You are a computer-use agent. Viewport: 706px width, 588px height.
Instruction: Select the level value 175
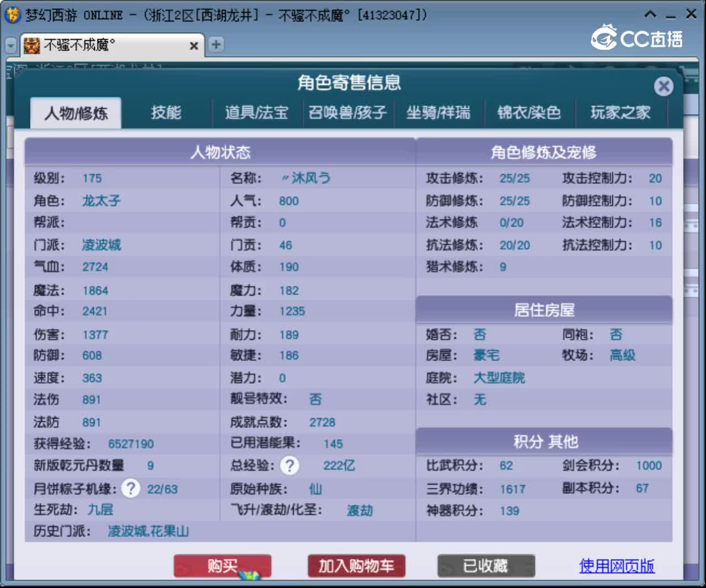[92, 178]
